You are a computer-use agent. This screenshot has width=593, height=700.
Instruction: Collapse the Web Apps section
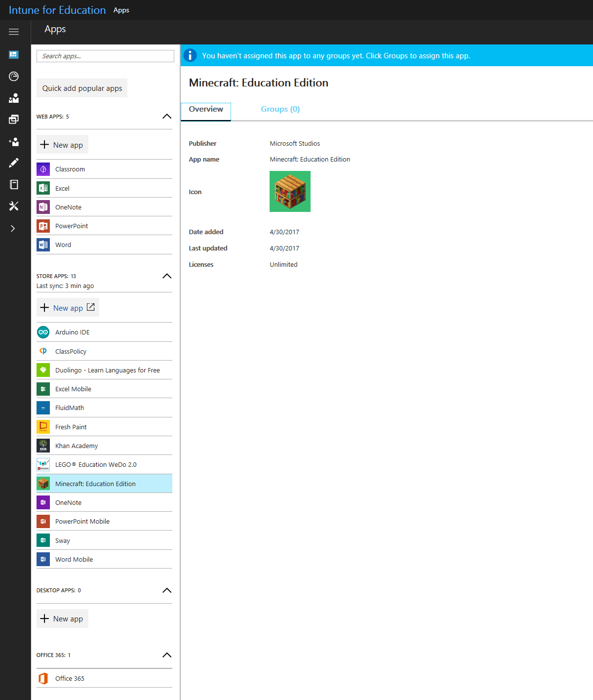(x=167, y=117)
